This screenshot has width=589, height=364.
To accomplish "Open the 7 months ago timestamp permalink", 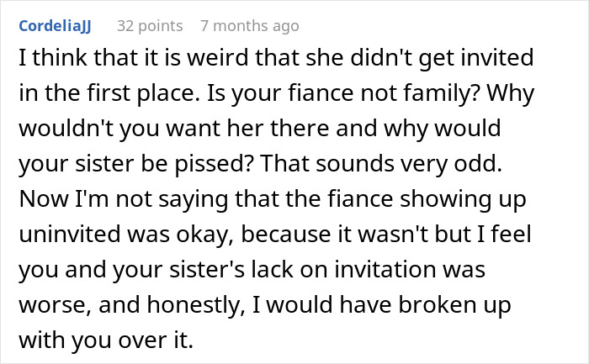I will point(250,26).
